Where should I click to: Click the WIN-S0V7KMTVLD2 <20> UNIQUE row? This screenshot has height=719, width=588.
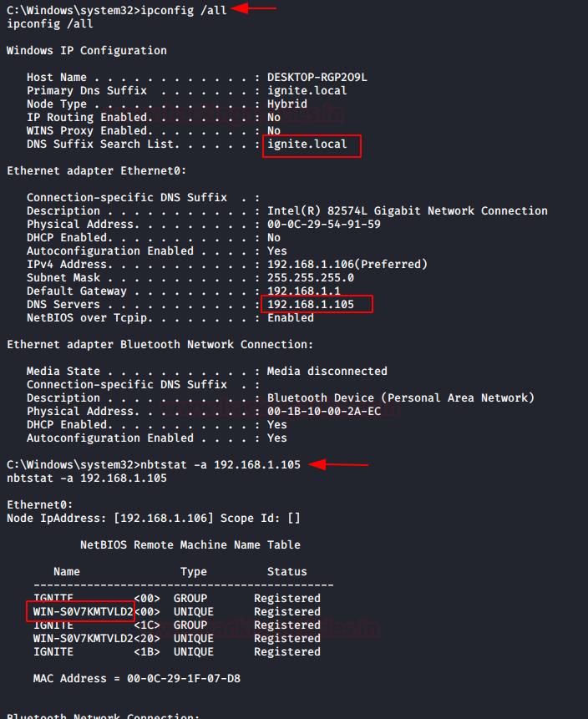[175, 639]
